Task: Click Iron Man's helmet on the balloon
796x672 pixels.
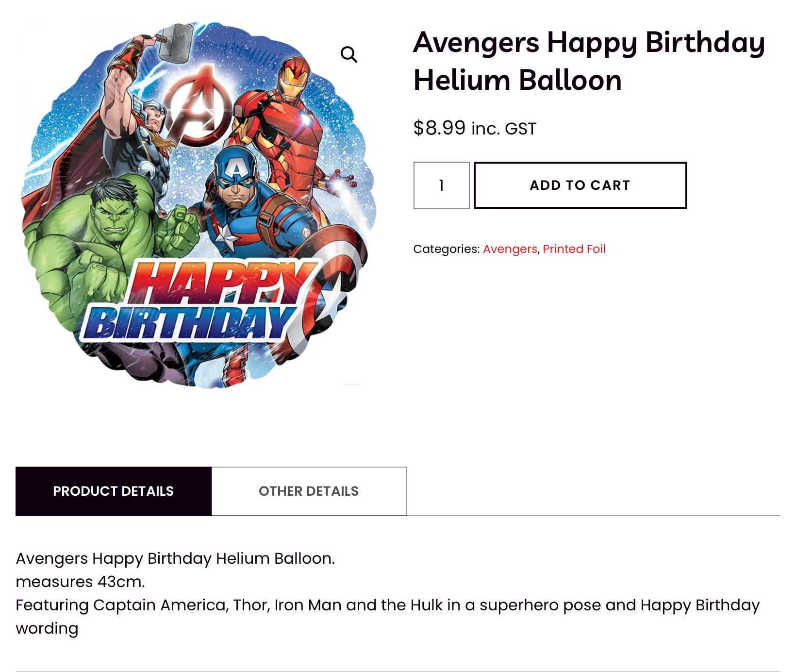Action: click(294, 77)
